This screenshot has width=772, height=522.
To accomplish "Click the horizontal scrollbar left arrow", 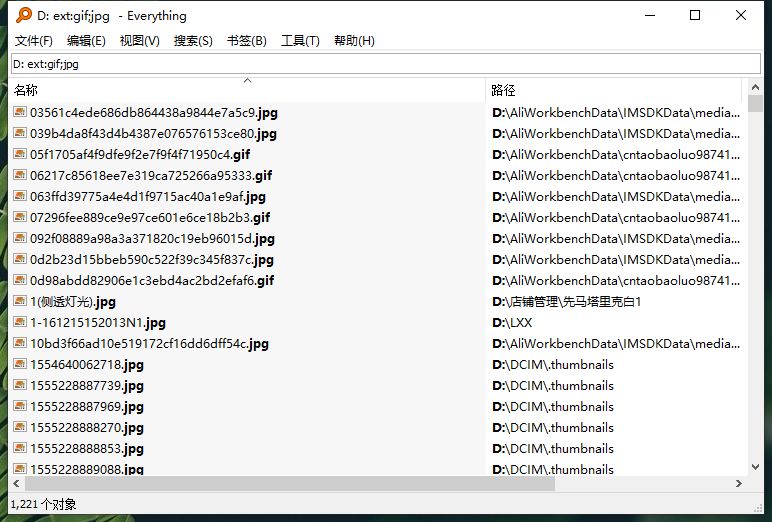I will pyautogui.click(x=16, y=484).
